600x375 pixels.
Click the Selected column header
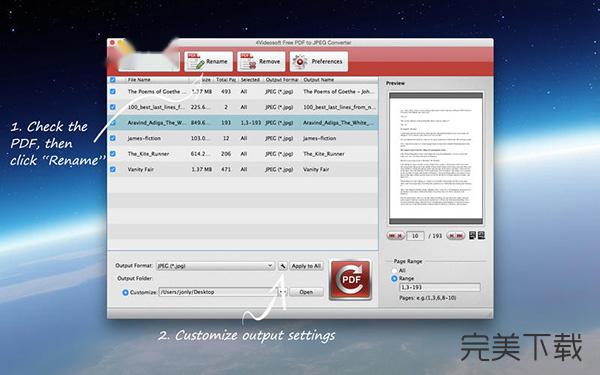point(250,80)
